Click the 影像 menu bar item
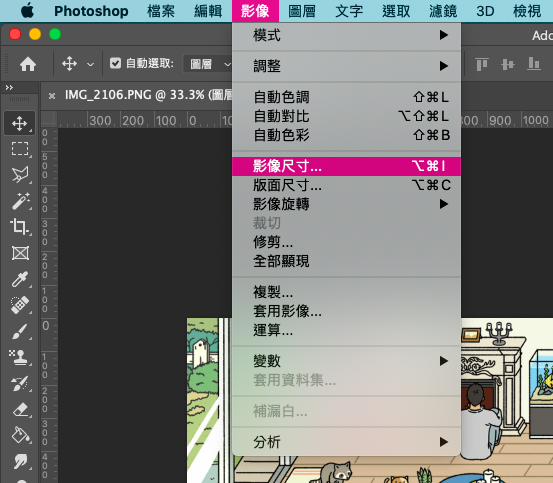The image size is (553, 483). tap(255, 11)
